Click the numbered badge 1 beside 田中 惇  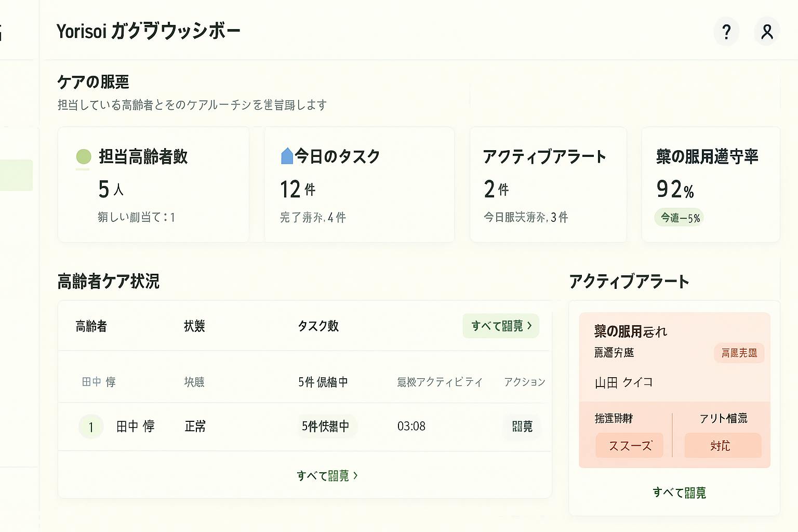(x=91, y=427)
